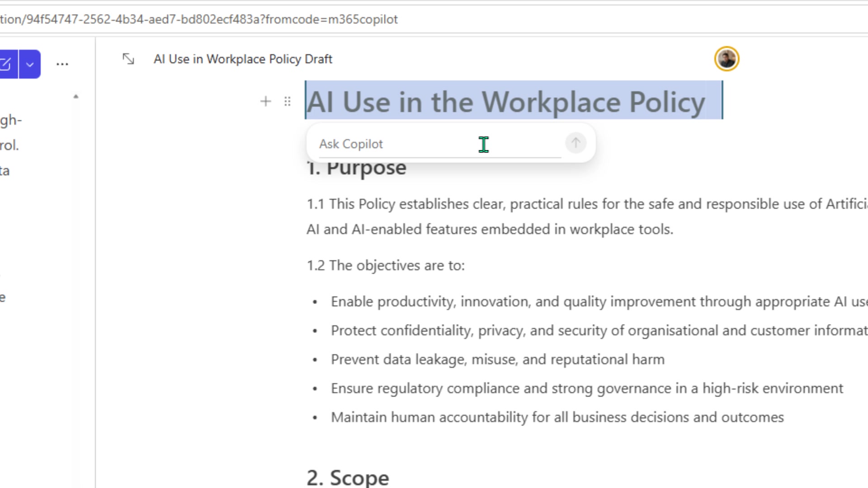
Task: Click the user profile avatar
Action: pyautogui.click(x=726, y=59)
